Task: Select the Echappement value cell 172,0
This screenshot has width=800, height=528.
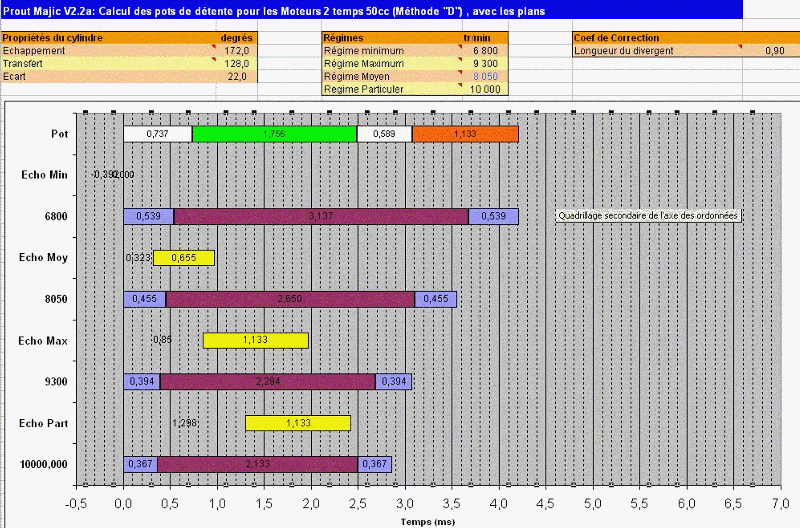Action: point(236,50)
